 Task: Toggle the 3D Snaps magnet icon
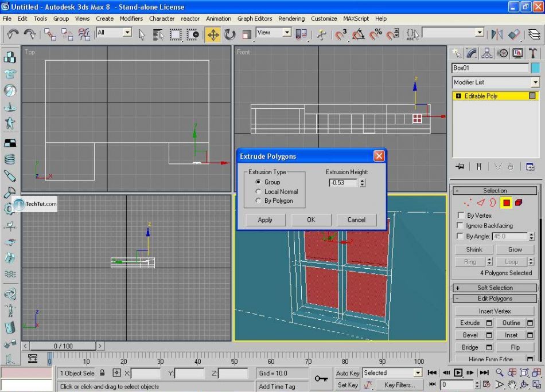tap(341, 35)
